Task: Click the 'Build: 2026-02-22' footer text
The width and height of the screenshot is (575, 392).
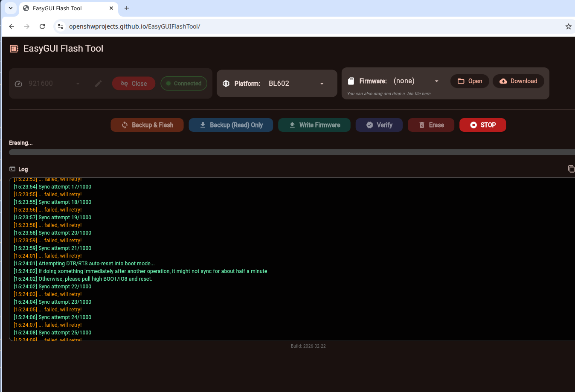Action: pyautogui.click(x=308, y=346)
